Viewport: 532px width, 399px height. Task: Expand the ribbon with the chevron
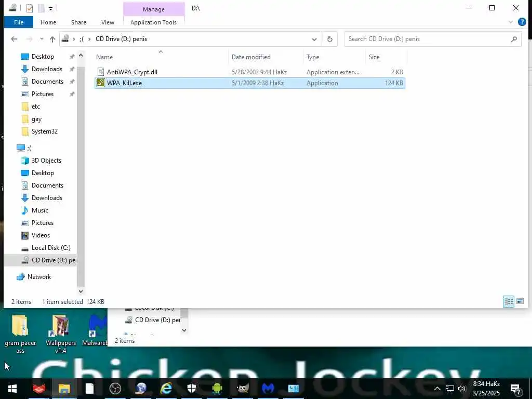(x=510, y=22)
